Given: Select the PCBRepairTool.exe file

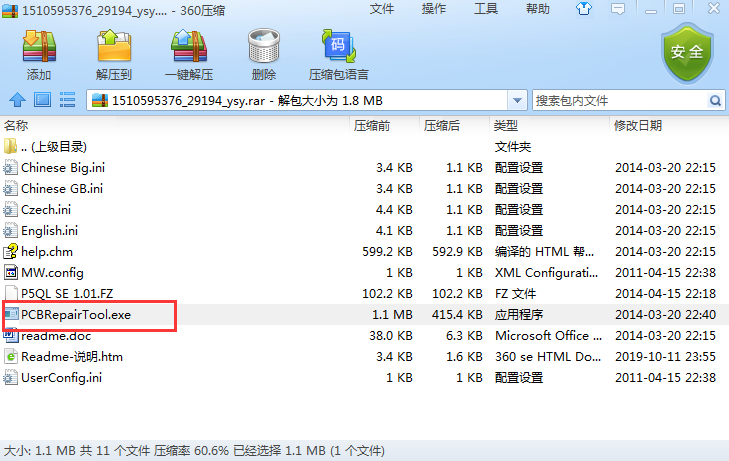Looking at the screenshot, I should pos(364,315).
